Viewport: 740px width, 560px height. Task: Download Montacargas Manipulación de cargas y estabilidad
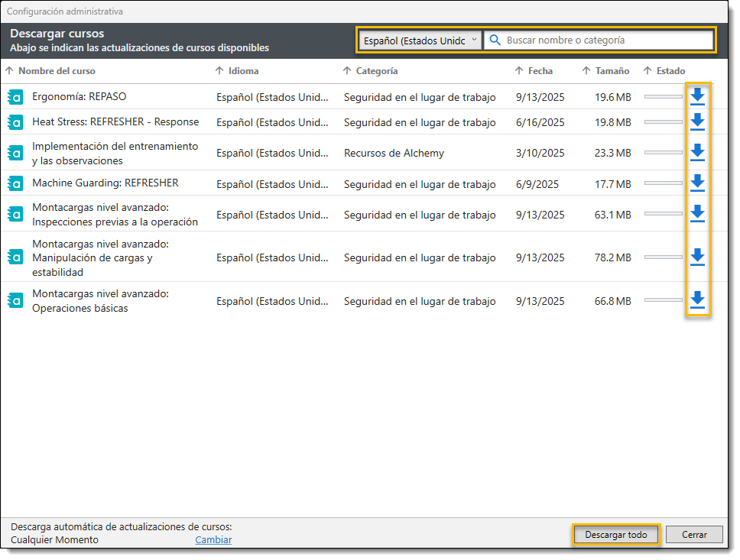[x=697, y=257]
